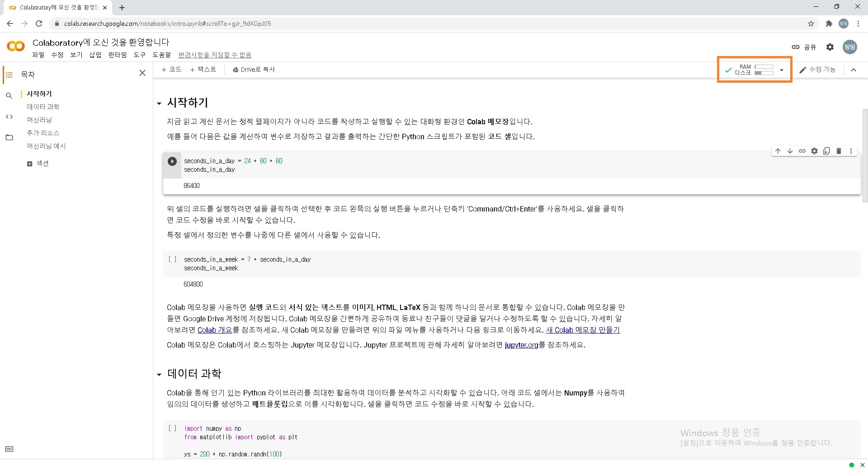Open the 파일 menu
Viewport: 868px width, 470px height.
tap(38, 55)
